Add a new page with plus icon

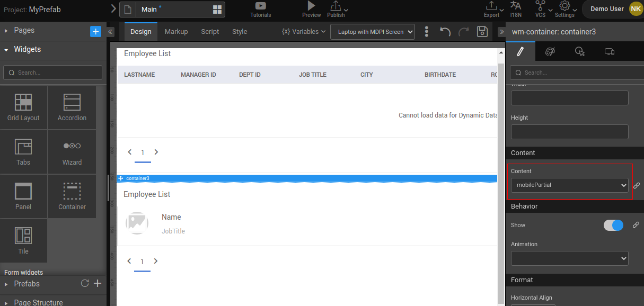[x=95, y=31]
